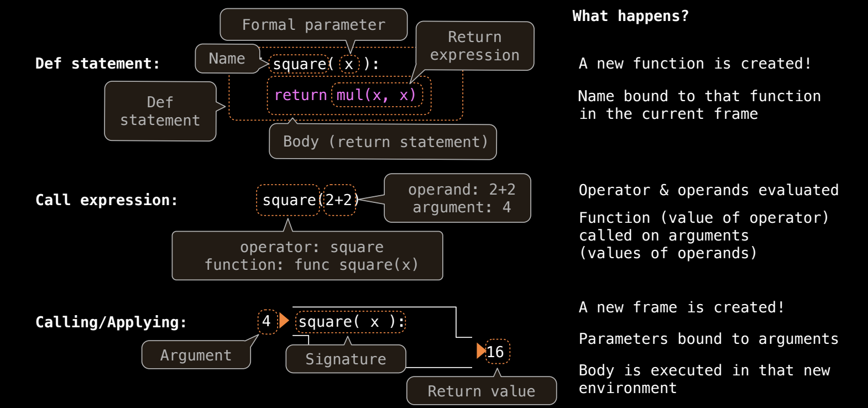This screenshot has width=868, height=408.
Task: Select the 'Calling/Applying:' bold label
Action: coord(111,322)
